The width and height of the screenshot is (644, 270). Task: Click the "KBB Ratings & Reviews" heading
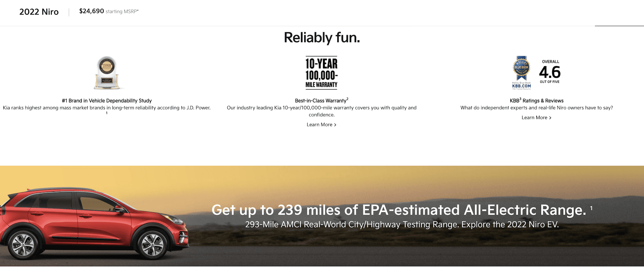tap(536, 101)
